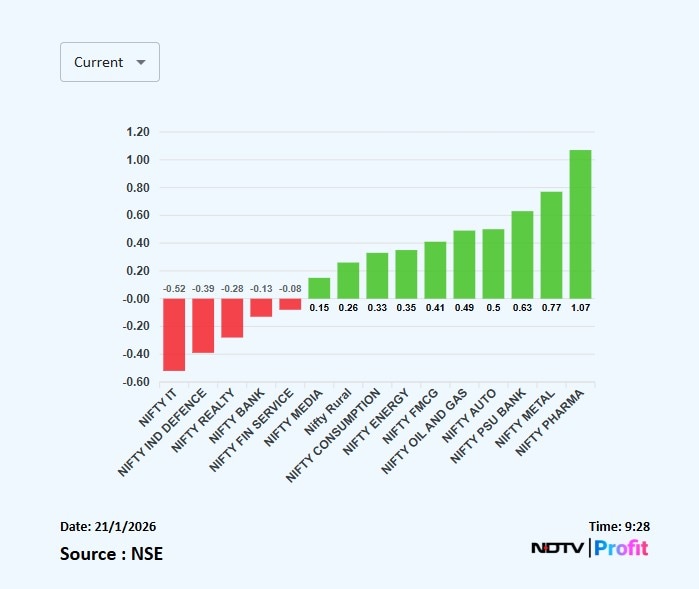Image resolution: width=699 pixels, height=589 pixels.
Task: Click the Source : NSE text
Action: tap(111, 553)
